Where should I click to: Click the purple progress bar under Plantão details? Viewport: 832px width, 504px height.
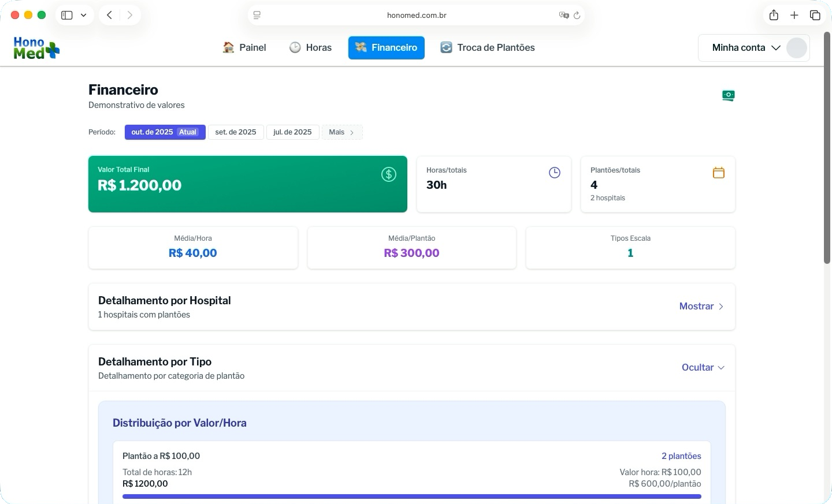[x=411, y=496]
